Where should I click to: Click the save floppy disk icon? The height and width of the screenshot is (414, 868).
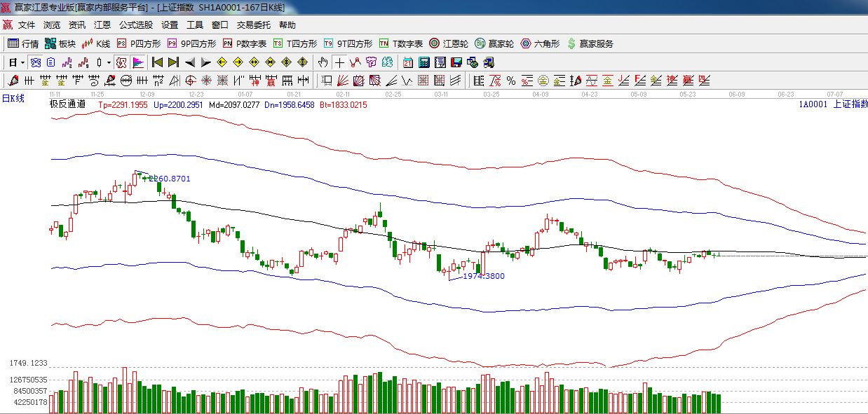456,62
